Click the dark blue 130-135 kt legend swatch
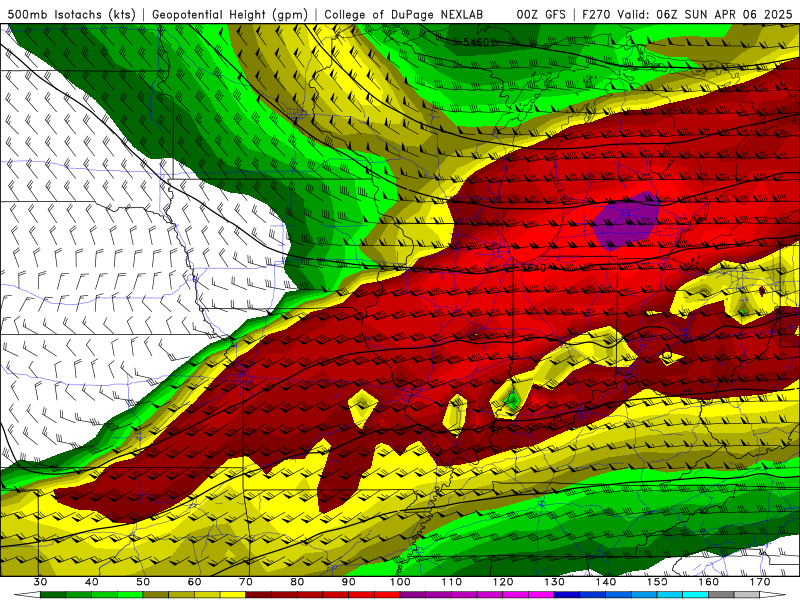The image size is (800, 600). click(x=567, y=595)
